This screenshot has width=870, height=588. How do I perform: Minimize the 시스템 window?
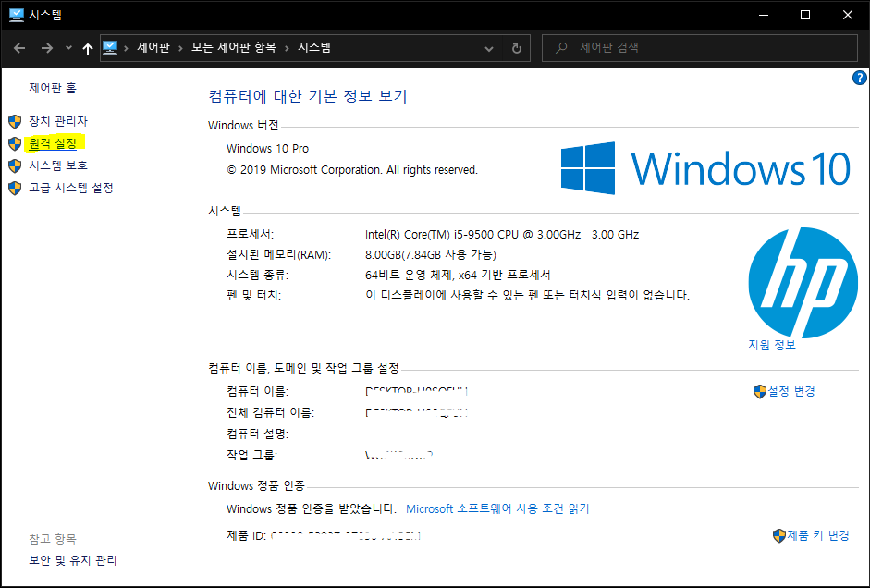(763, 15)
